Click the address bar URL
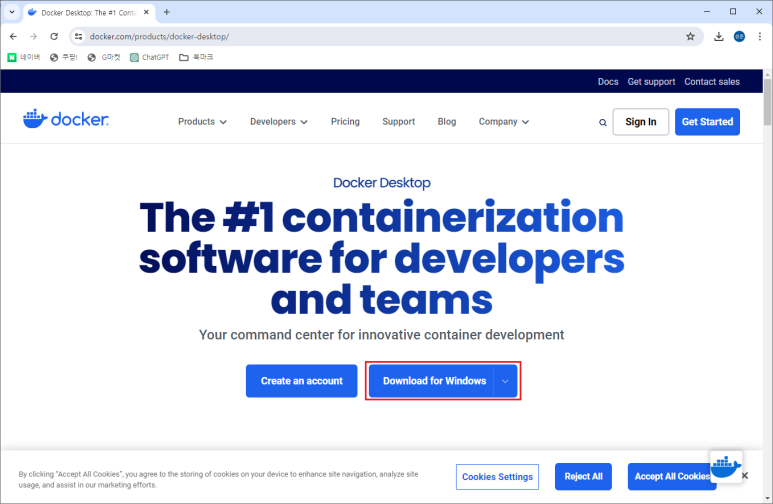Image resolution: width=773 pixels, height=504 pixels. pos(159,36)
